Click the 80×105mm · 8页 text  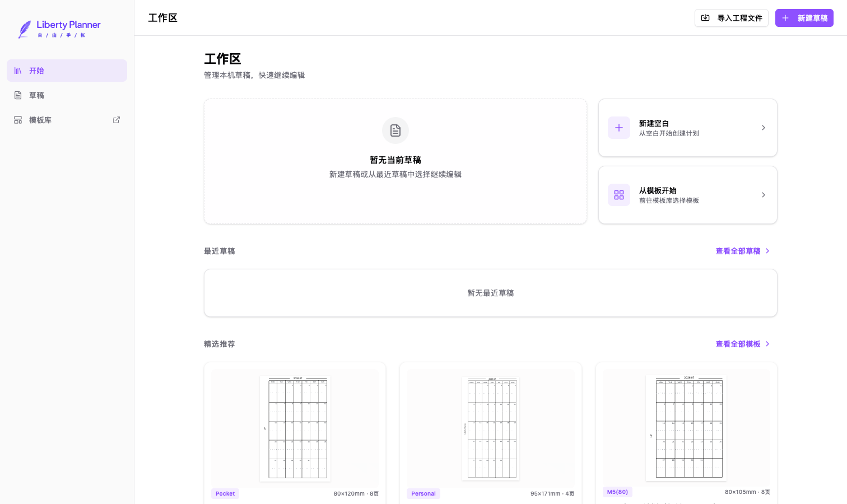[747, 492]
